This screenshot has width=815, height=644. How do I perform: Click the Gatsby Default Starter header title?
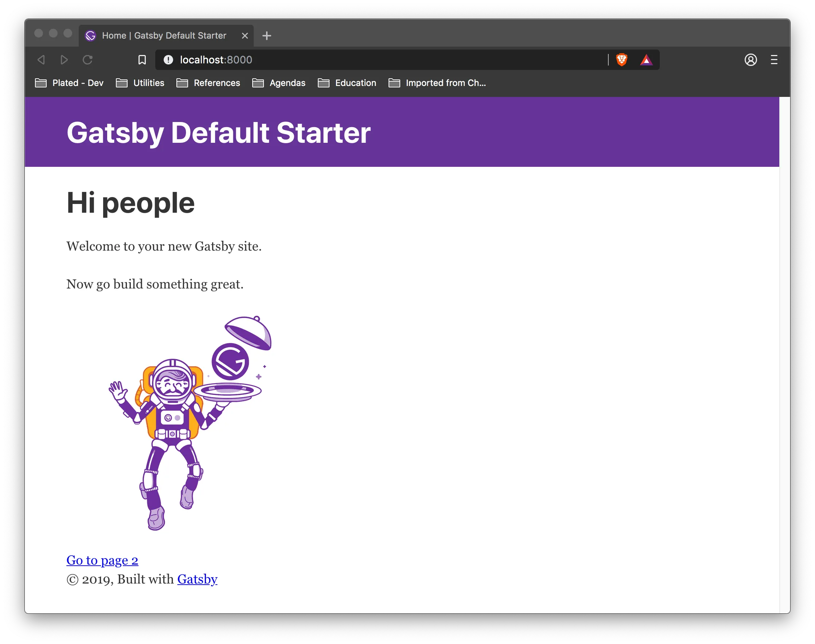[x=218, y=133]
